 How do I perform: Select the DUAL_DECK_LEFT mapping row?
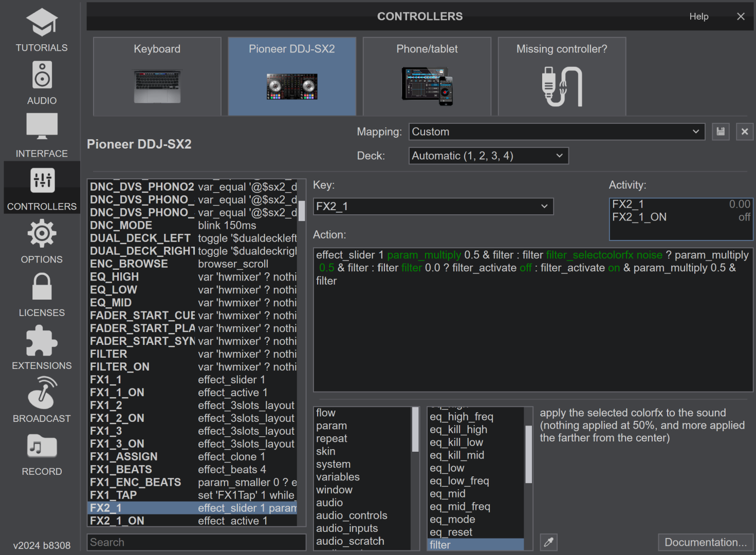coord(192,238)
